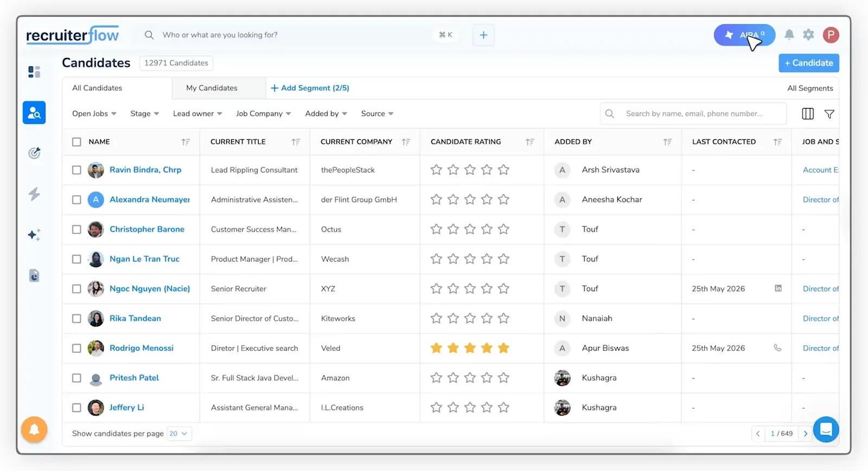
Task: Go to next page arrow
Action: 806,434
